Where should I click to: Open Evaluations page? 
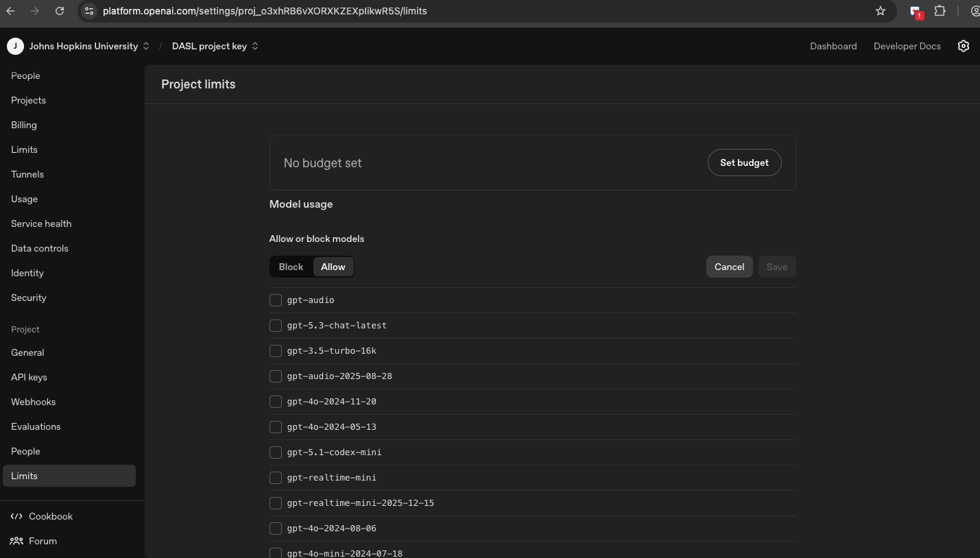pos(36,426)
